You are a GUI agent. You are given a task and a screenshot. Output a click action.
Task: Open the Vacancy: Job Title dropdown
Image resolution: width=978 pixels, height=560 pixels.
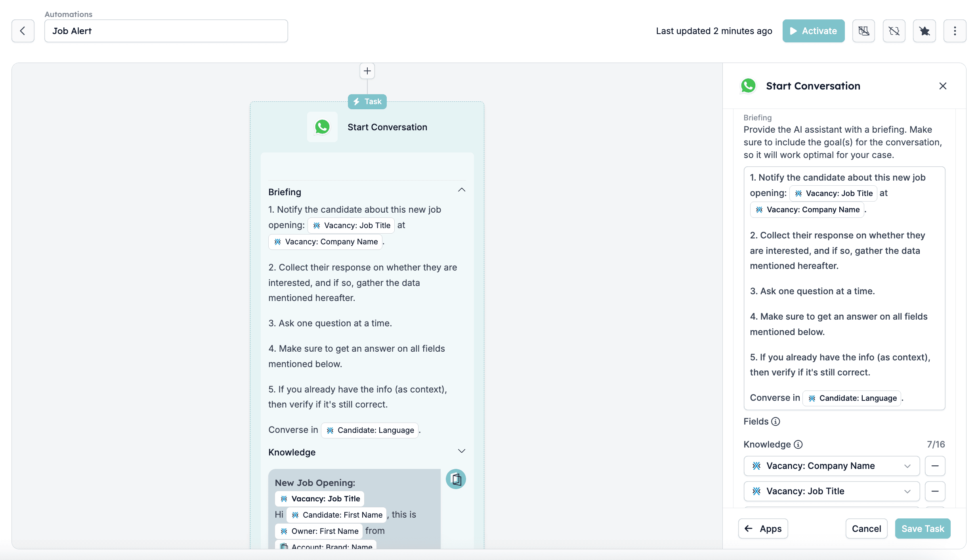click(x=832, y=491)
